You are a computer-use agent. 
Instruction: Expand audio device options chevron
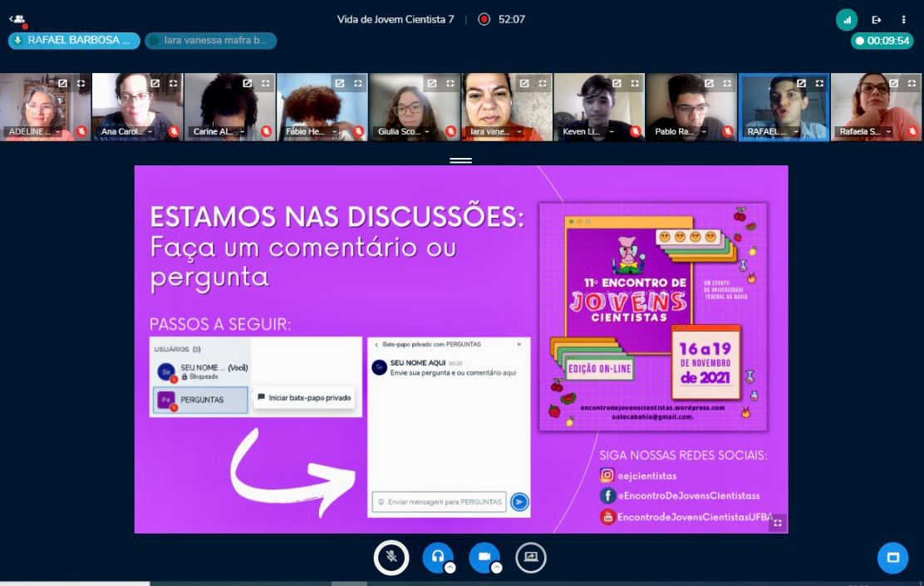[x=450, y=568]
